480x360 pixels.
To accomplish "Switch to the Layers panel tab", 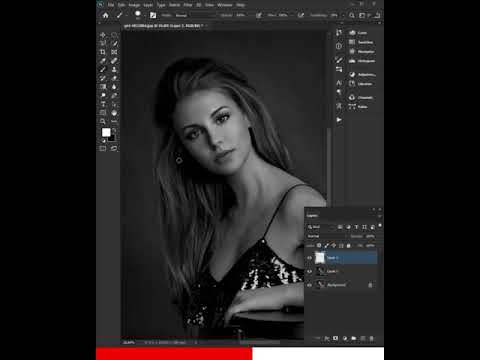I will coord(312,216).
